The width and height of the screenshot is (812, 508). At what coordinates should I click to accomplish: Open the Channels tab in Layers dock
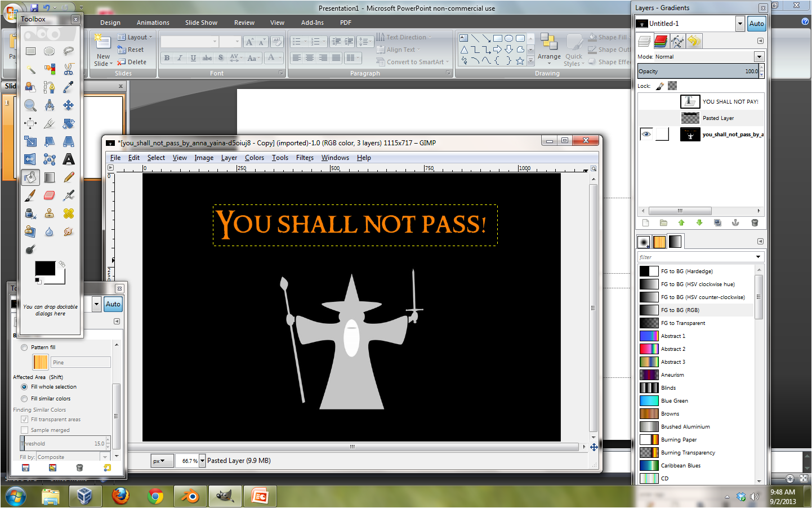661,41
